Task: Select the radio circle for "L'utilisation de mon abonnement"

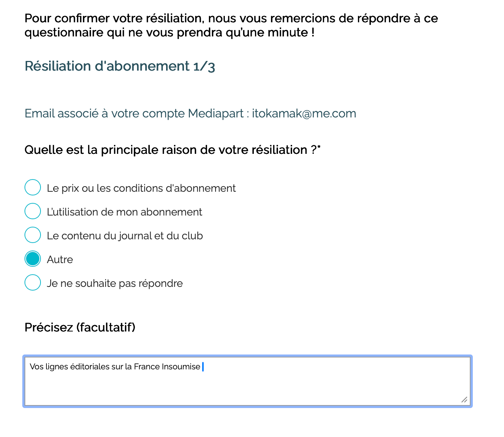Action: (x=33, y=211)
